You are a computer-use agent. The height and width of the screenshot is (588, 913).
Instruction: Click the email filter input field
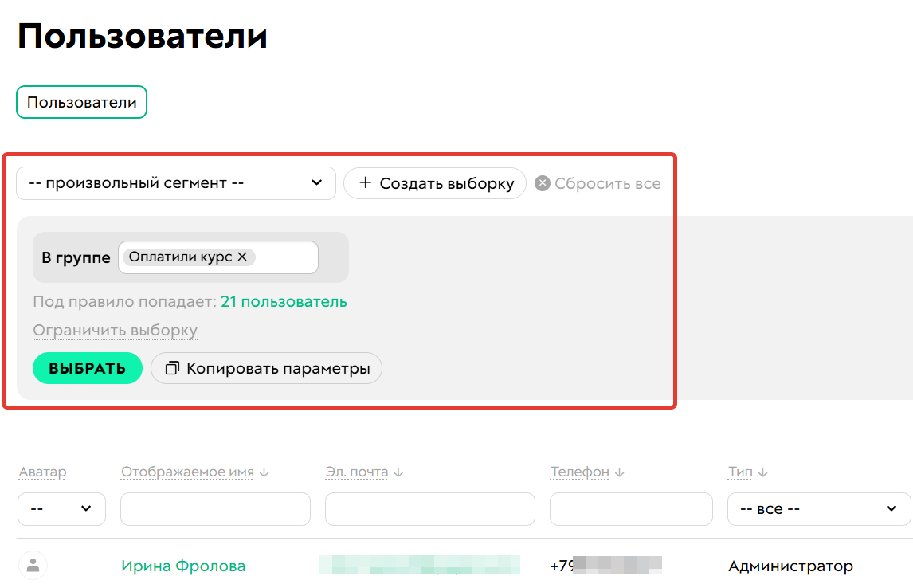430,509
